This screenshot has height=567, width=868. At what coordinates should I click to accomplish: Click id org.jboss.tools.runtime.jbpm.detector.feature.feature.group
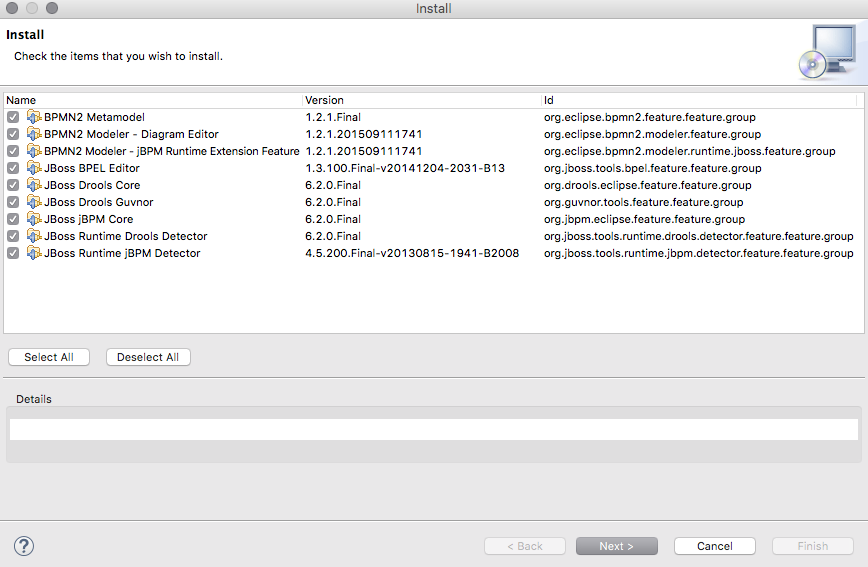pyautogui.click(x=699, y=253)
